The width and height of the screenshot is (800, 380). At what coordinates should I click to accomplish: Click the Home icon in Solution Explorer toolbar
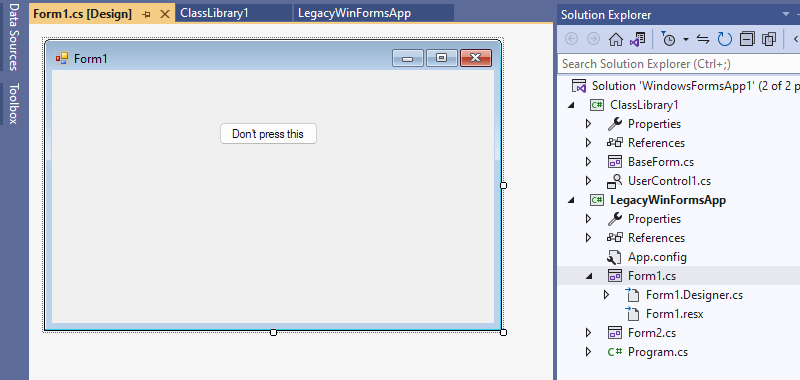(x=616, y=39)
